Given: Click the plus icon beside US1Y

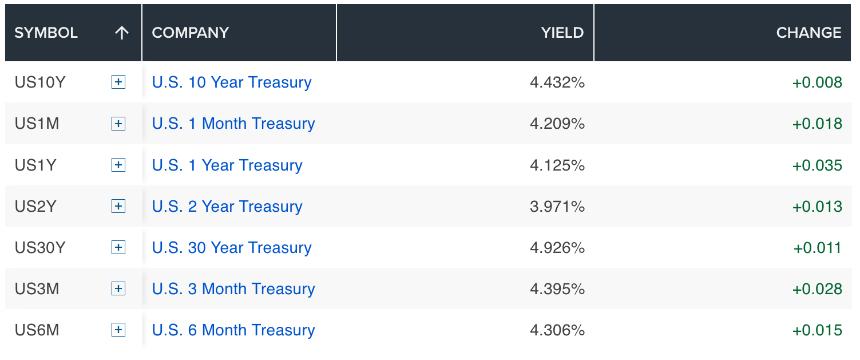Looking at the screenshot, I should 118,165.
